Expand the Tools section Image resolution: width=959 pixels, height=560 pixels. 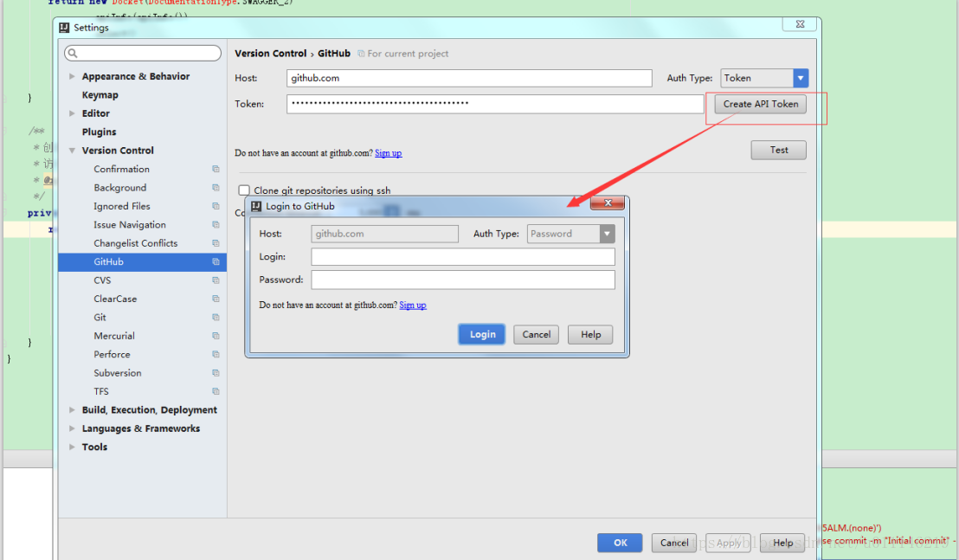click(72, 447)
